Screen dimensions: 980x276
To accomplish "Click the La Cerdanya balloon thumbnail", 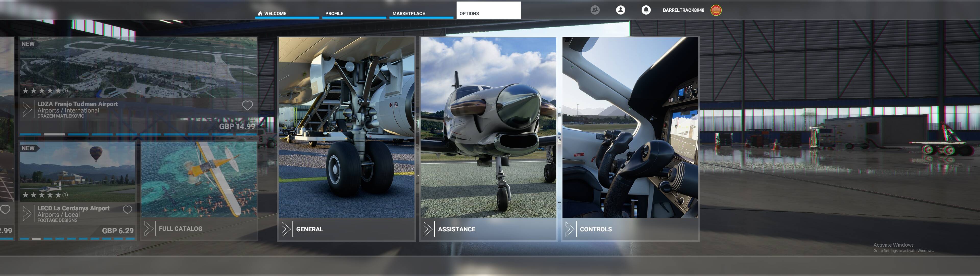I will coord(78,171).
